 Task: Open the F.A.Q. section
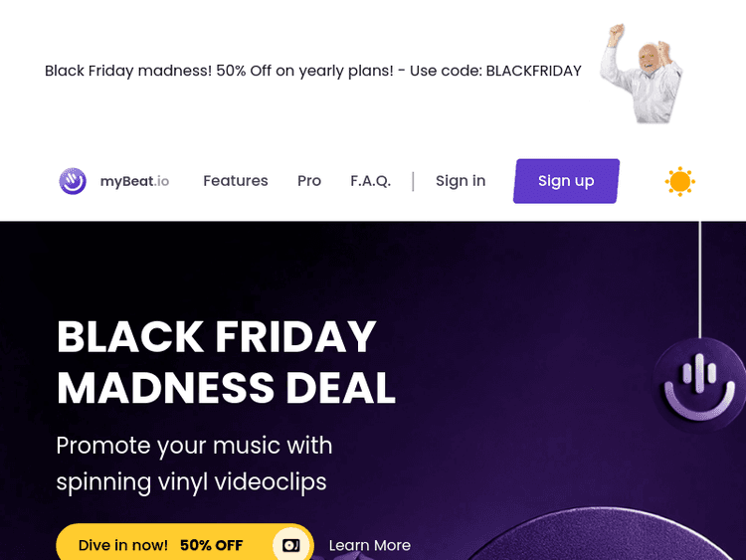tap(370, 181)
